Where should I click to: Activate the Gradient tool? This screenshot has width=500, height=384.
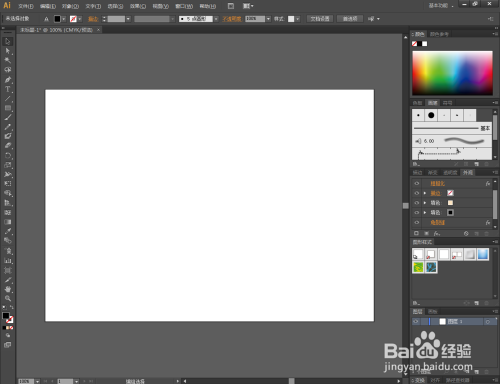8,222
